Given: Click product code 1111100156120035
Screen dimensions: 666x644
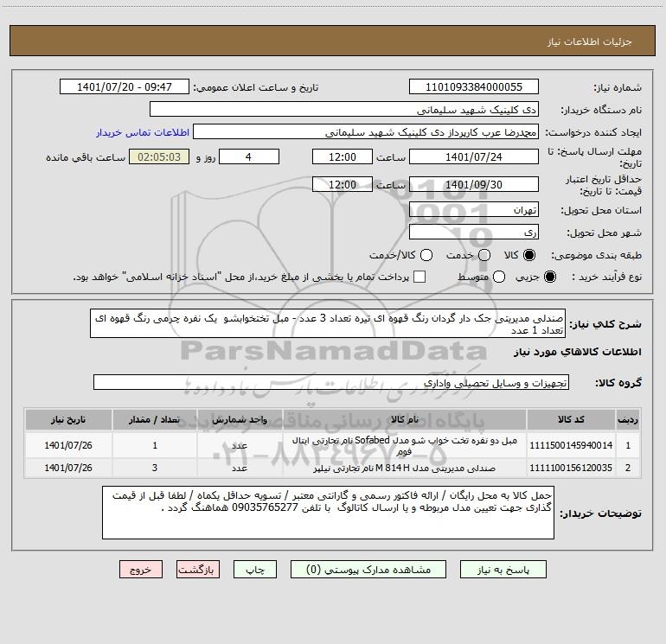Looking at the screenshot, I should [571, 468].
